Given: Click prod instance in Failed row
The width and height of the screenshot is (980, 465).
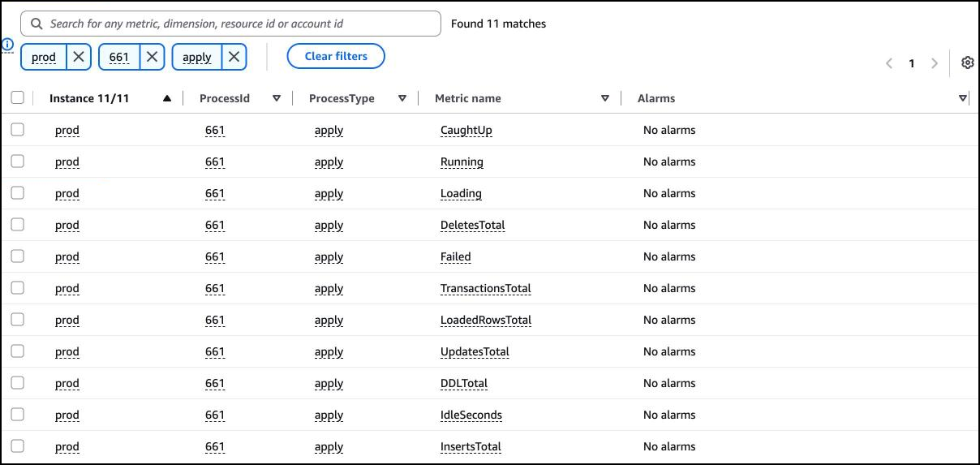Looking at the screenshot, I should coord(67,257).
